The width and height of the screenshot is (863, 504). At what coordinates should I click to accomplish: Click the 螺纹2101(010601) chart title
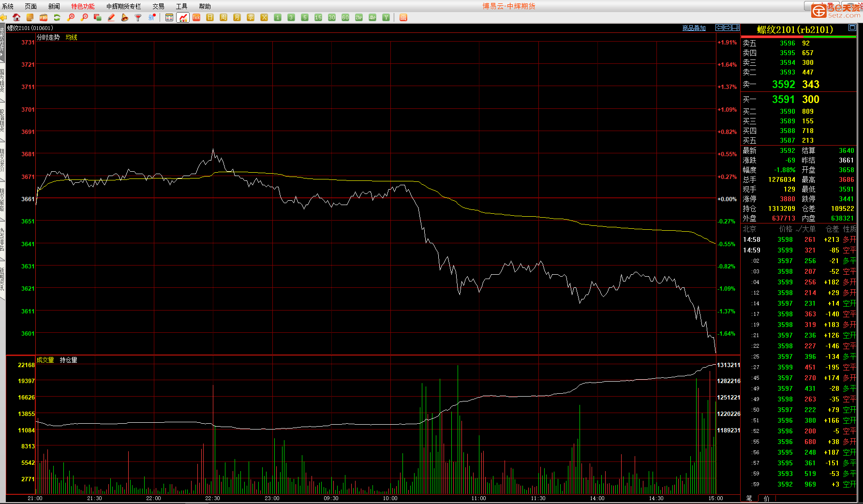[30, 28]
